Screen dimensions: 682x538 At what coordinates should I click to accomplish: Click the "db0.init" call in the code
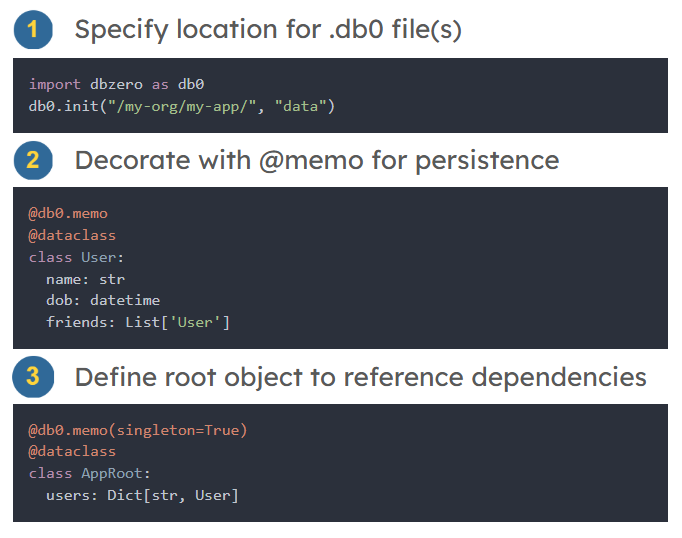click(64, 106)
